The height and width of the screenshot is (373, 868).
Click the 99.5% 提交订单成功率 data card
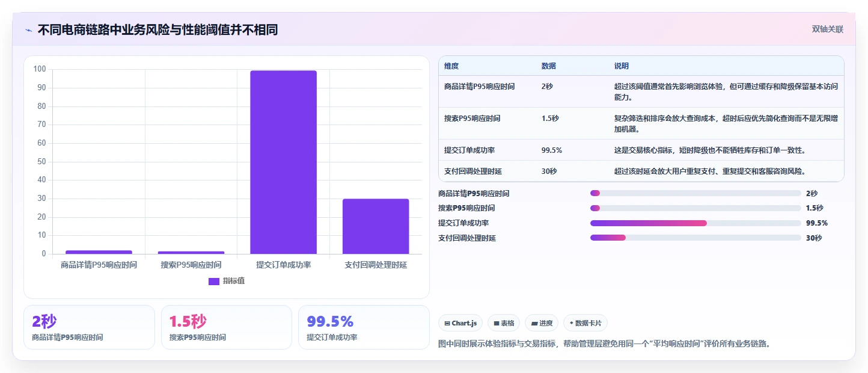(x=364, y=327)
